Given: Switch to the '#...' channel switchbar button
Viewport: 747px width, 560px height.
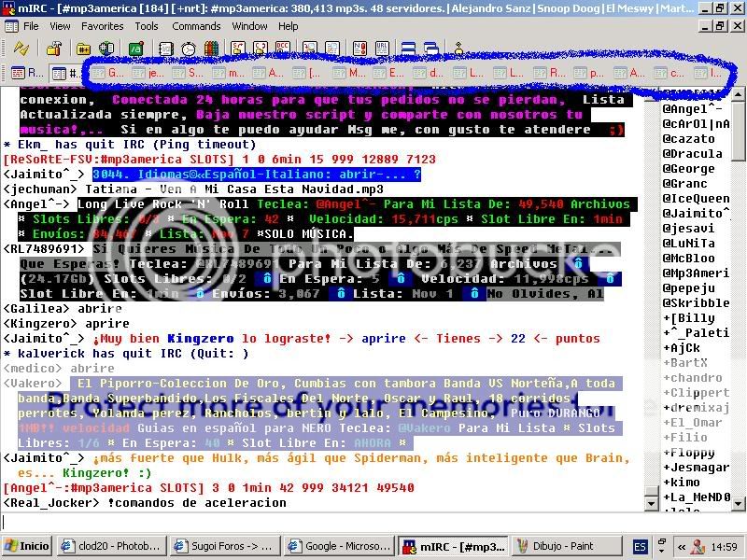Looking at the screenshot, I should pos(66,74).
